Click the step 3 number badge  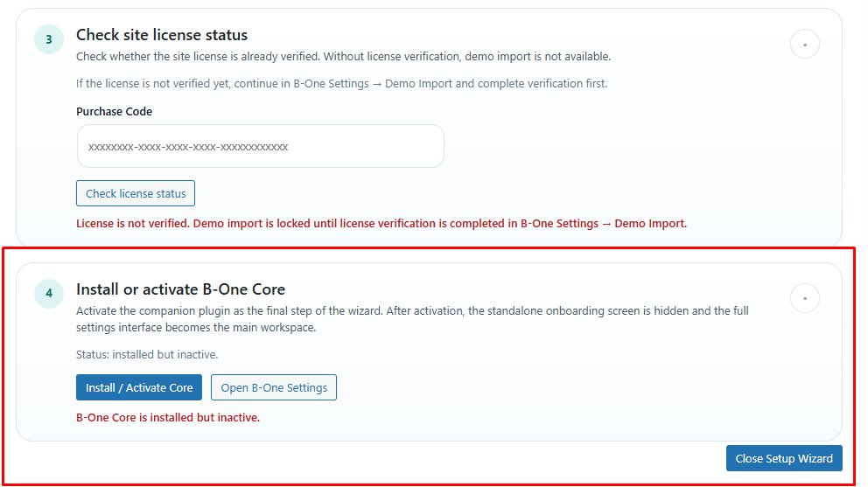48,39
